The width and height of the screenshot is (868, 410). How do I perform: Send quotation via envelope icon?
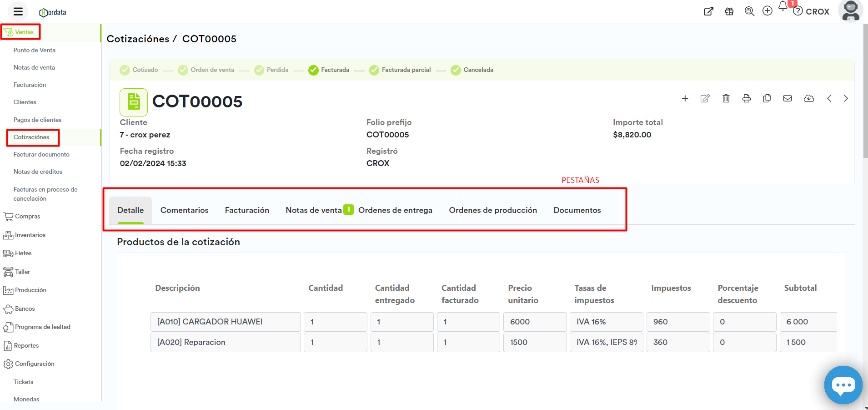pyautogui.click(x=788, y=99)
